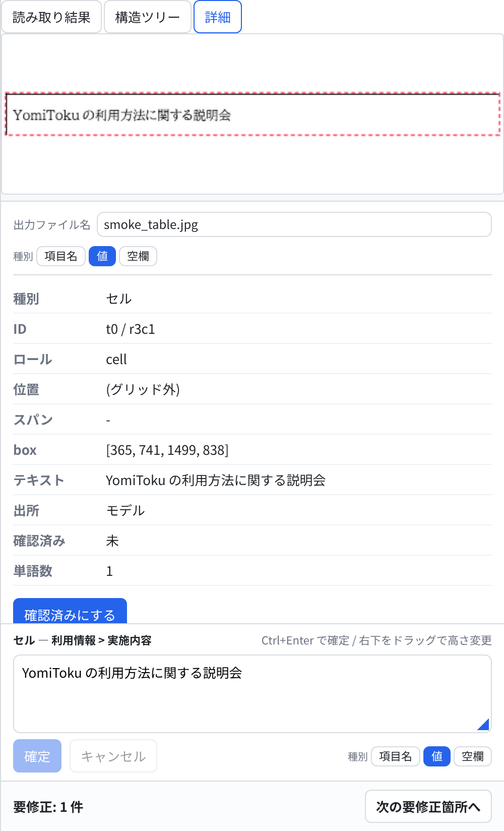The width and height of the screenshot is (504, 831).
Task: Click the breadcrumb 利用情報 > 実施内容
Action: click(x=101, y=640)
